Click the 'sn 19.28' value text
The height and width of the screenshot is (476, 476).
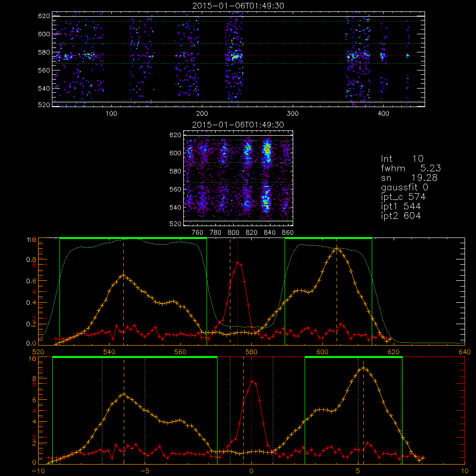(409, 177)
